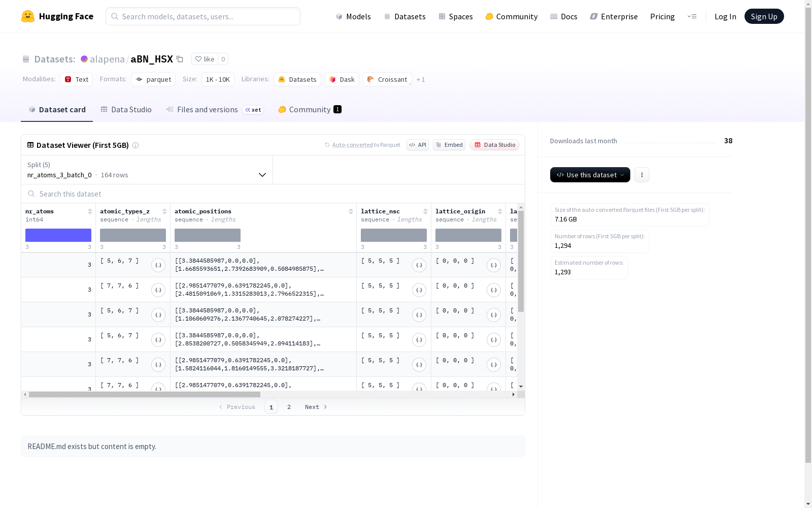812x508 pixels.
Task: Sort by atomic_types_z column
Action: (164, 211)
